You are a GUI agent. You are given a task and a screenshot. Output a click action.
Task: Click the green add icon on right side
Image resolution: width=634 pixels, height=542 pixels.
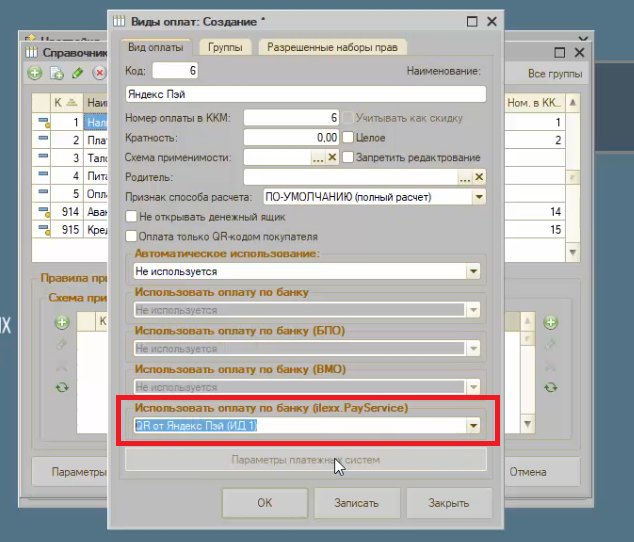(x=550, y=322)
